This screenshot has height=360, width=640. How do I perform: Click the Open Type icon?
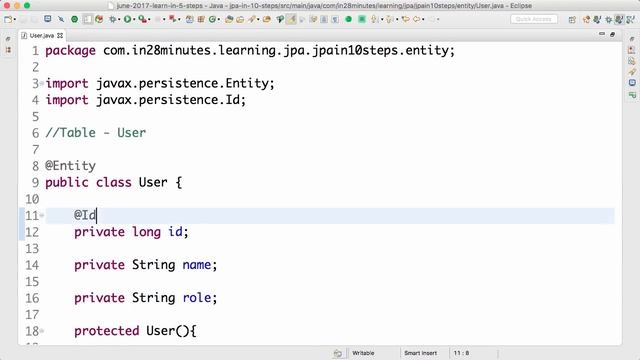click(229, 19)
